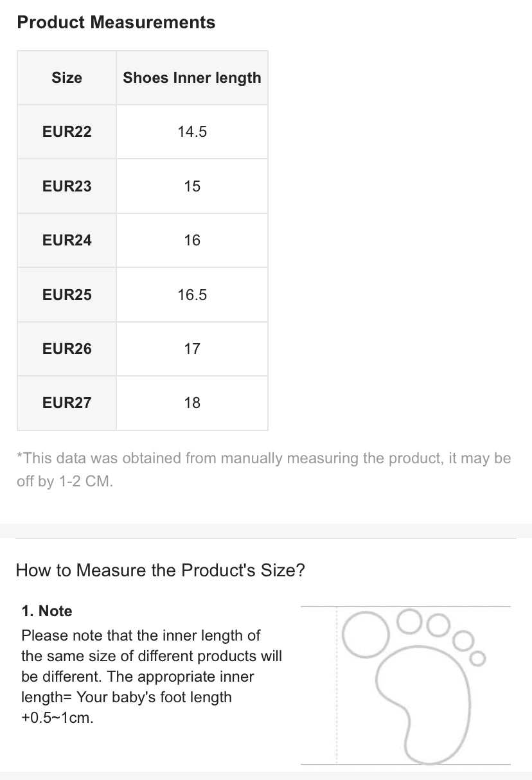Click the foot outline measurement illustration

click(x=405, y=685)
